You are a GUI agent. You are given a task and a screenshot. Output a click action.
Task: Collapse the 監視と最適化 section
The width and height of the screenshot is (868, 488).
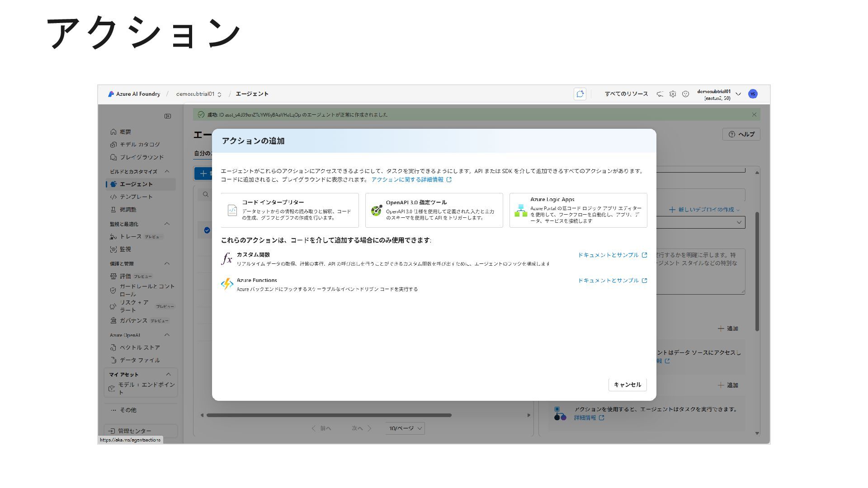(167, 224)
